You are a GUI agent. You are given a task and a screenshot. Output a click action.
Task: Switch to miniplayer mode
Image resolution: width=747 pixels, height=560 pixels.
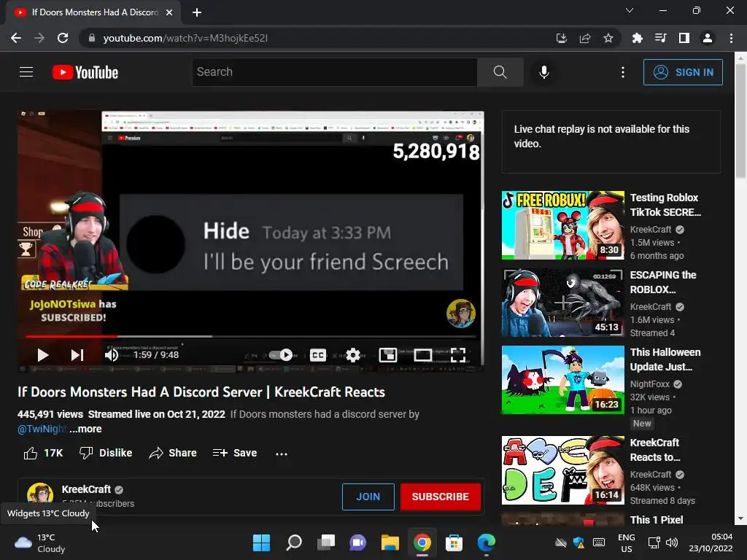(388, 355)
